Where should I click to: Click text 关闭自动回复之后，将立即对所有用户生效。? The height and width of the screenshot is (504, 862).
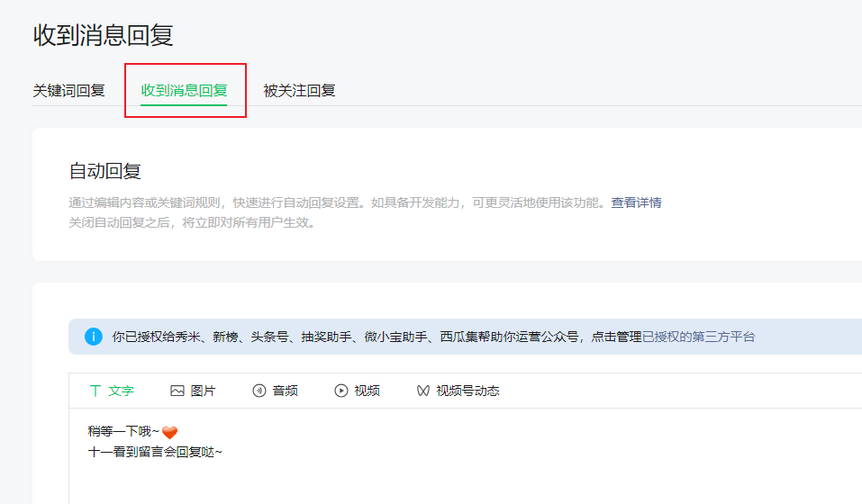[x=193, y=222]
